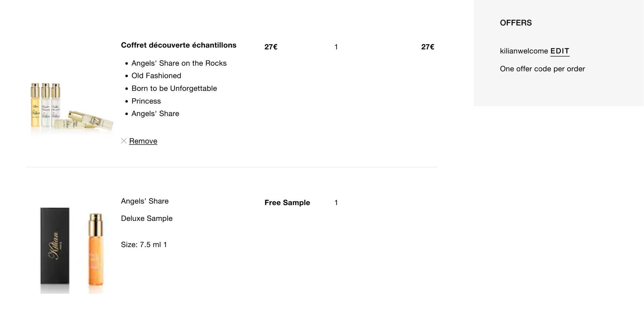644x329 pixels.
Task: Click the Princess list item
Action: pos(146,101)
